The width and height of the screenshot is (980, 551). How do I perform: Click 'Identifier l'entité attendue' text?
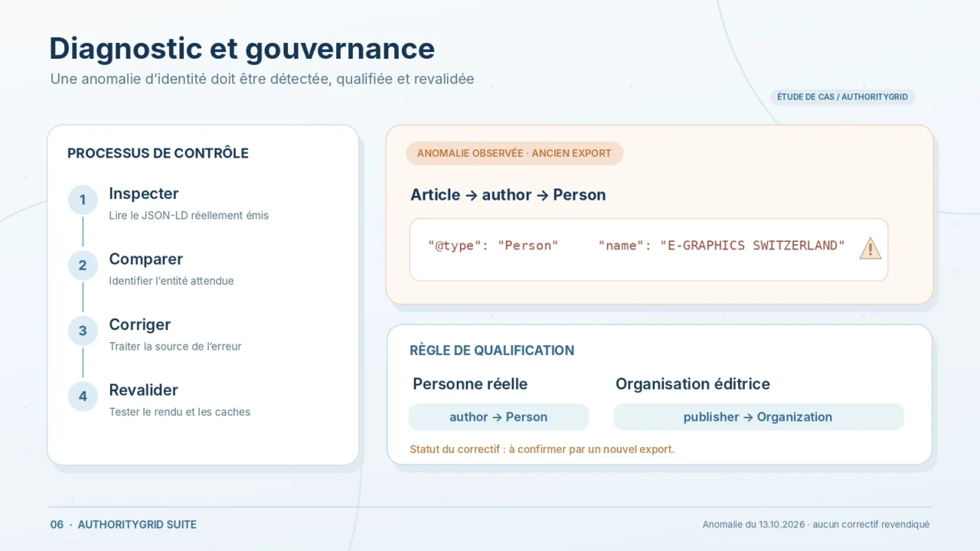click(x=171, y=281)
